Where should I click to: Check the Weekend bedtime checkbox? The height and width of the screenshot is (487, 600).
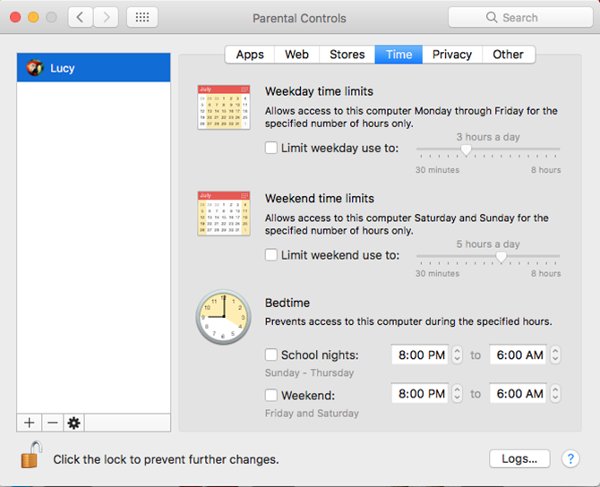pyautogui.click(x=271, y=394)
